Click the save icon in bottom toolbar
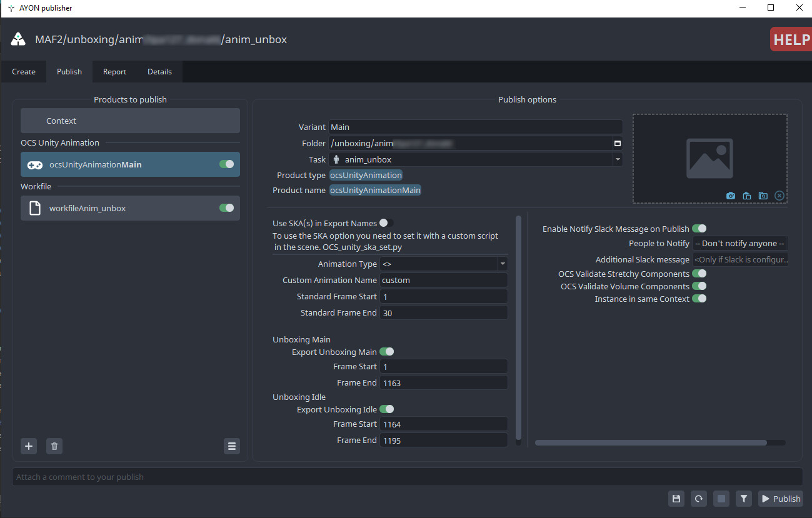The width and height of the screenshot is (812, 518). (676, 499)
